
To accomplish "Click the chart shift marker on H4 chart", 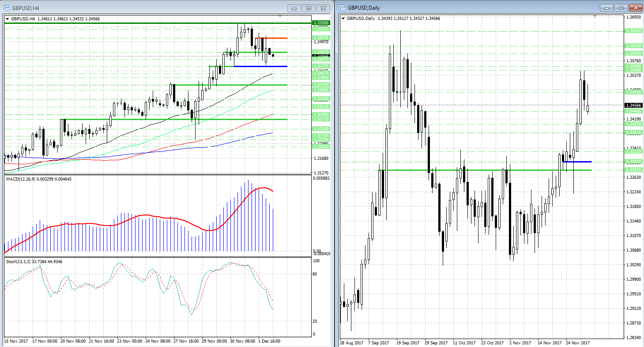I will (280, 17).
